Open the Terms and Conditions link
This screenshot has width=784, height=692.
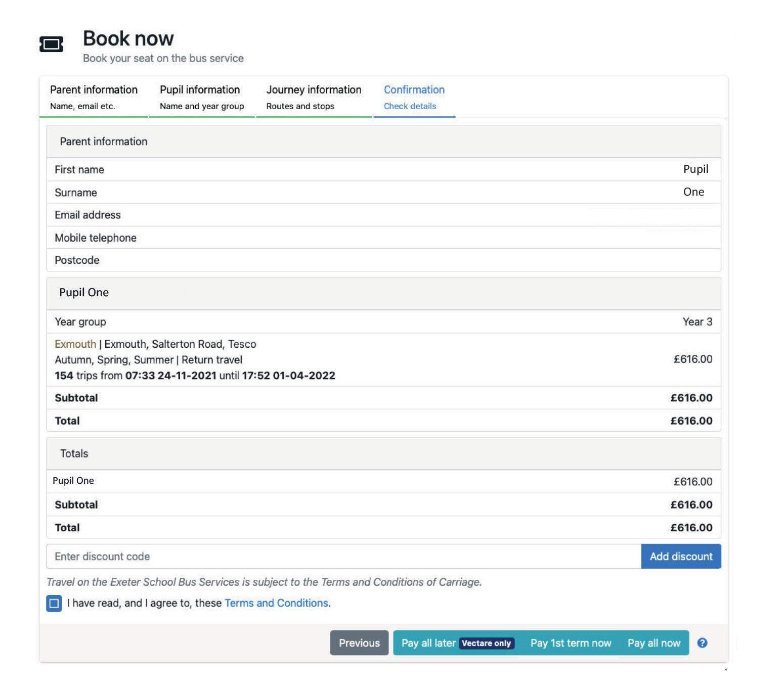point(276,603)
